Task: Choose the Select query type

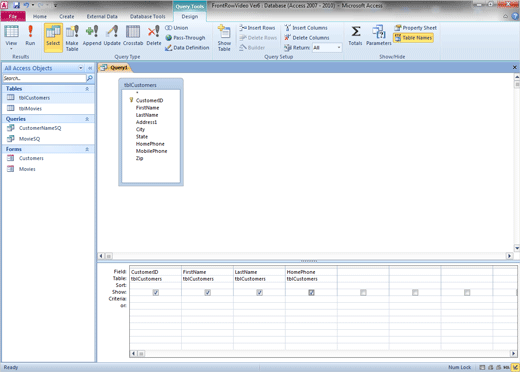Action: (x=53, y=37)
